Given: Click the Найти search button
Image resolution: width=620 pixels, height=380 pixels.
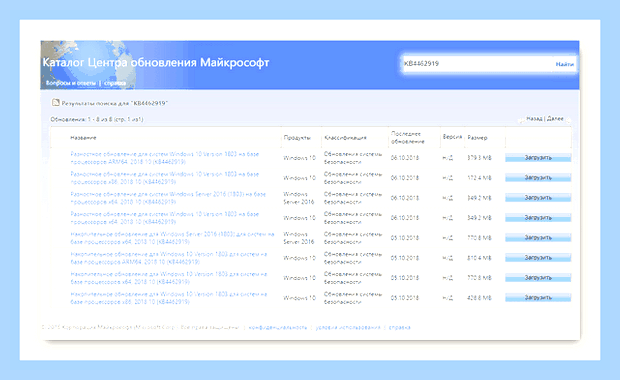Looking at the screenshot, I should click(x=565, y=64).
